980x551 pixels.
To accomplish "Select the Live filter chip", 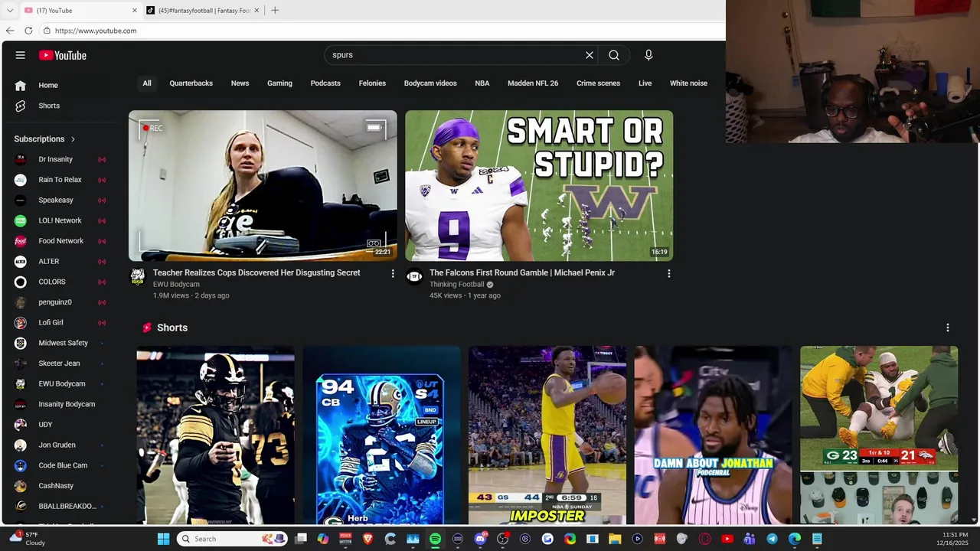I will [645, 83].
